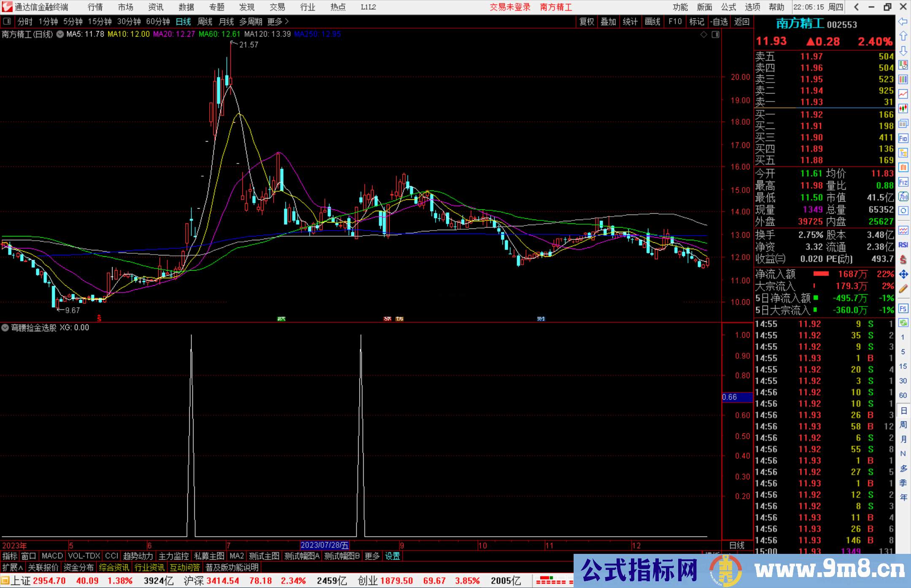The image size is (911, 588).
Task: Open the 功能 menu
Action: 680,7
